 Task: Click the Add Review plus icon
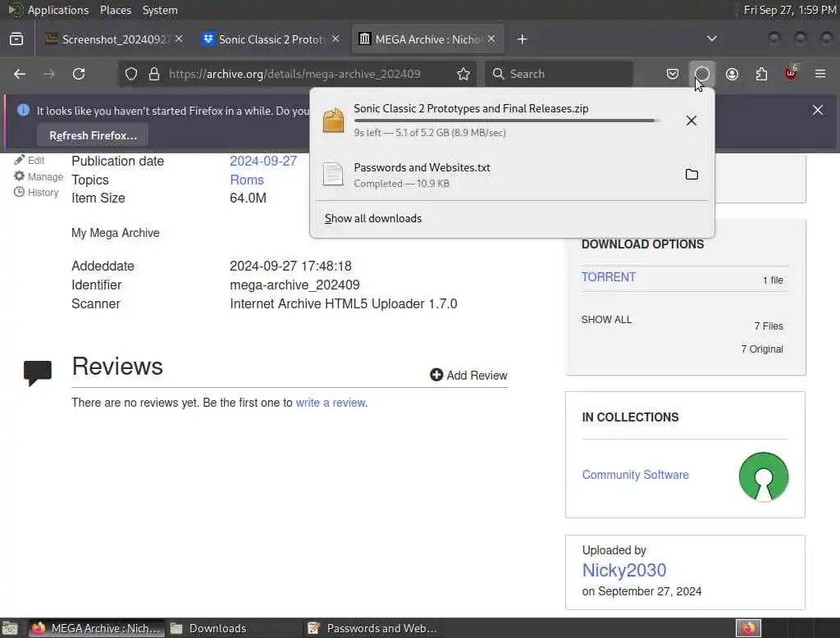436,375
